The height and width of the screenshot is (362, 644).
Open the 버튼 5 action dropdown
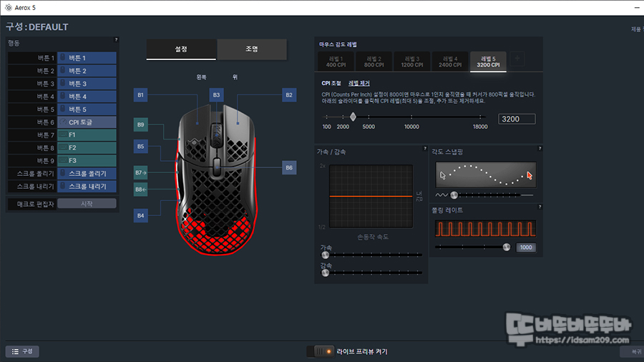coord(87,109)
